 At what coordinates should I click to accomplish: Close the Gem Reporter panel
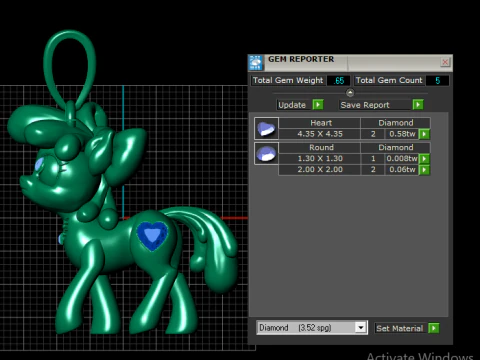click(x=445, y=62)
